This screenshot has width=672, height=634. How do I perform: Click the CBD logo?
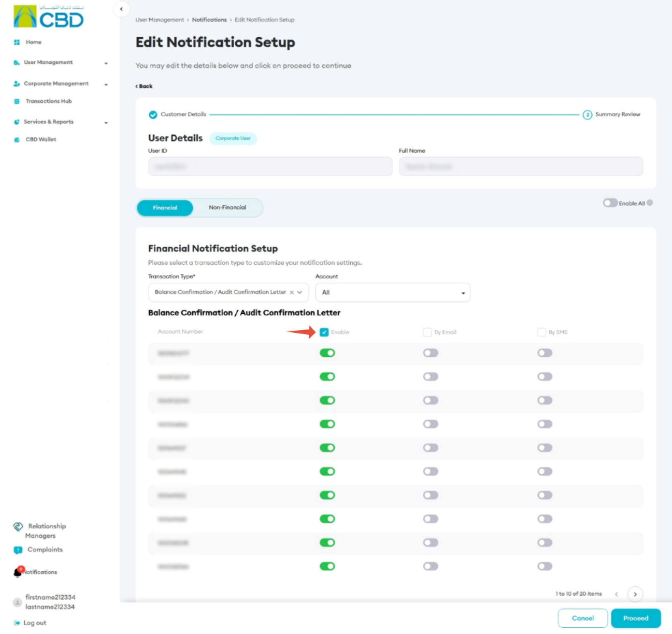[48, 17]
